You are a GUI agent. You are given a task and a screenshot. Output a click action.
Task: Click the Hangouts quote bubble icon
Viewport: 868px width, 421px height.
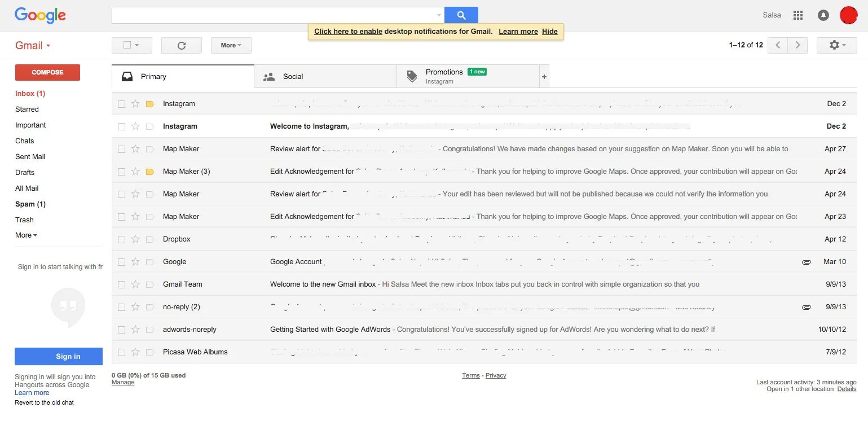click(x=68, y=307)
